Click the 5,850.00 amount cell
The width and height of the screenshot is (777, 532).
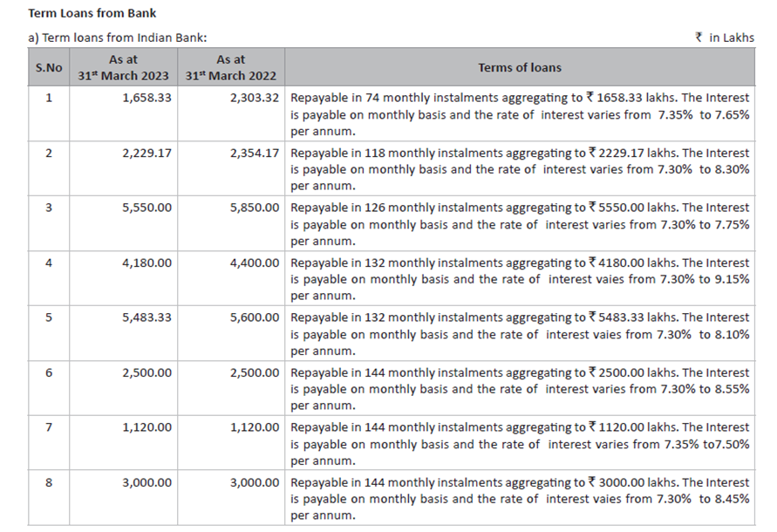[255, 208]
